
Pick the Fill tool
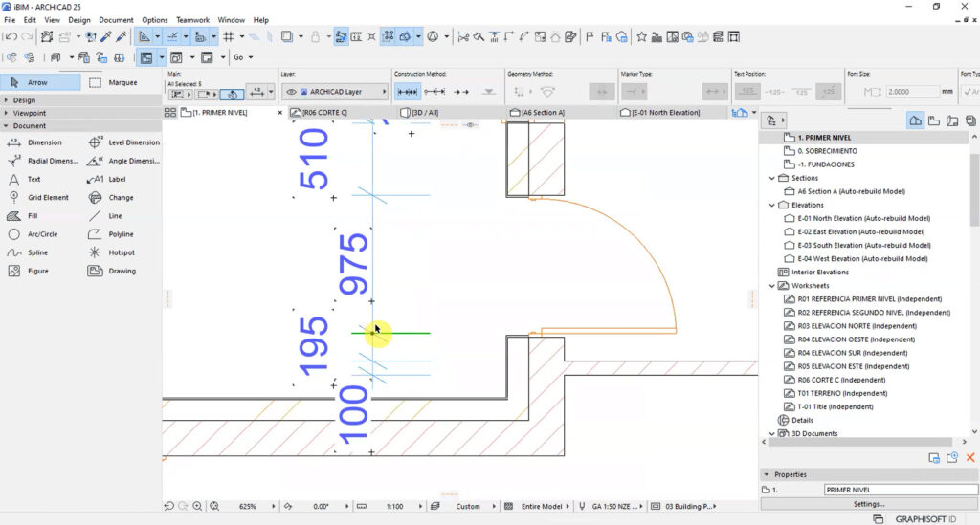(x=23, y=216)
